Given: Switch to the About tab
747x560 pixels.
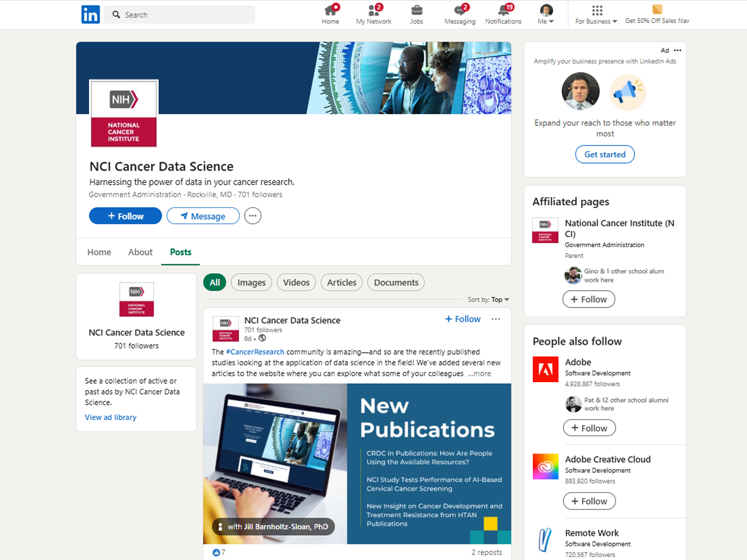Looking at the screenshot, I should coord(140,252).
